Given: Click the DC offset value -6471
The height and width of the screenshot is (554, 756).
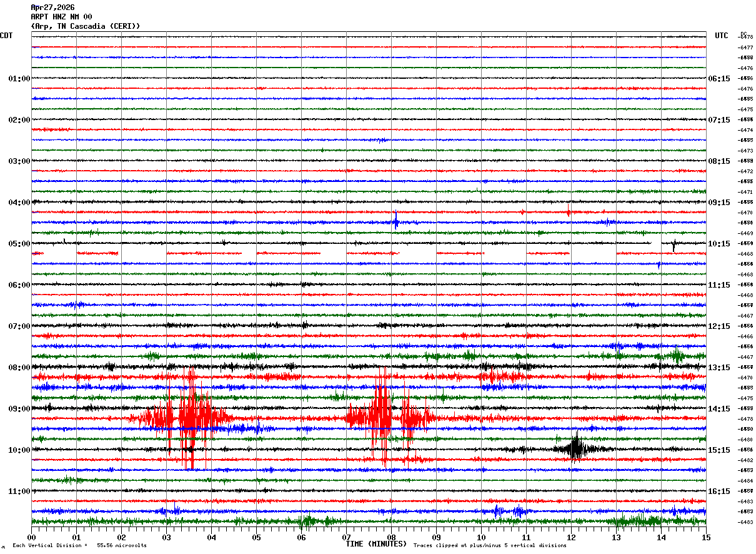Looking at the screenshot, I should click(x=746, y=192).
